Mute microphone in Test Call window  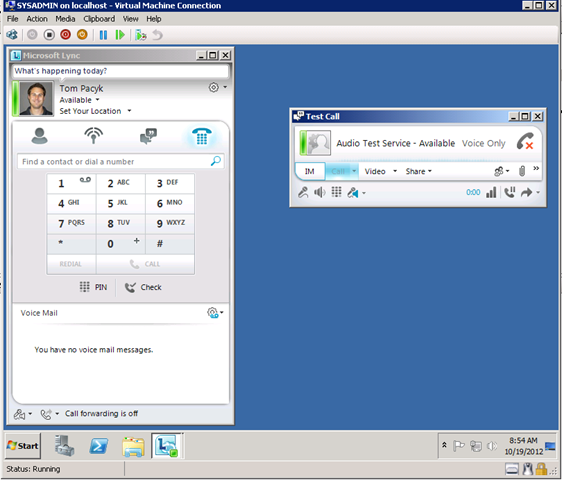[x=303, y=193]
